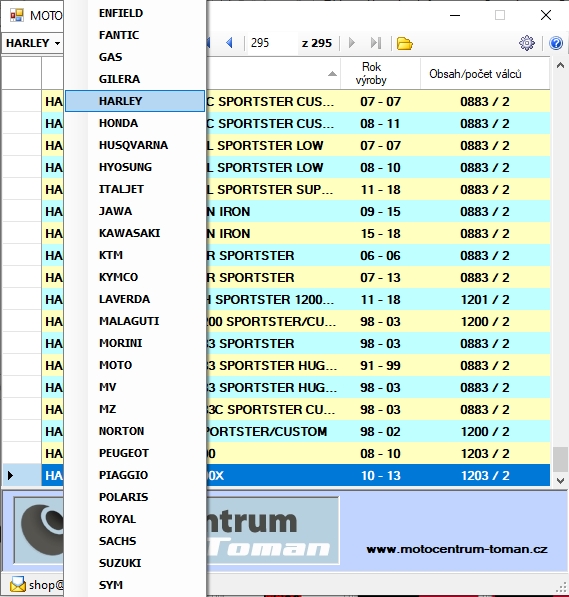The width and height of the screenshot is (569, 597).
Task: Select KYMCO brand entry
Action: pyautogui.click(x=135, y=277)
